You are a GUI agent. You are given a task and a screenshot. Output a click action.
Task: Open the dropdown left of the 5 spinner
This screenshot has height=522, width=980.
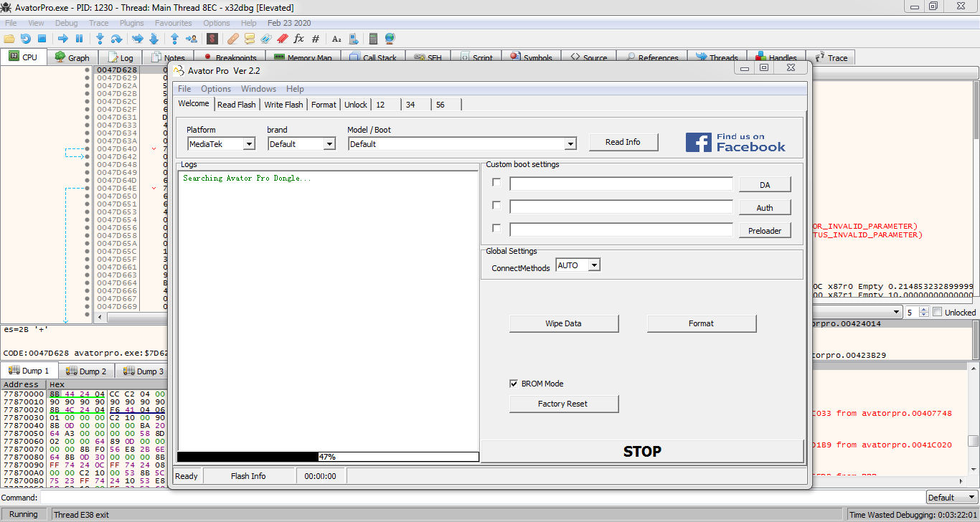tap(897, 312)
